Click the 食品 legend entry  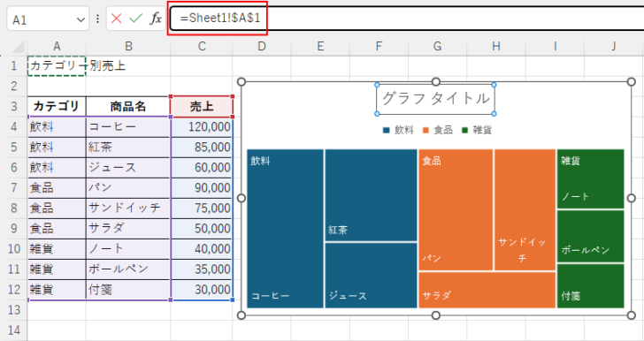click(437, 130)
